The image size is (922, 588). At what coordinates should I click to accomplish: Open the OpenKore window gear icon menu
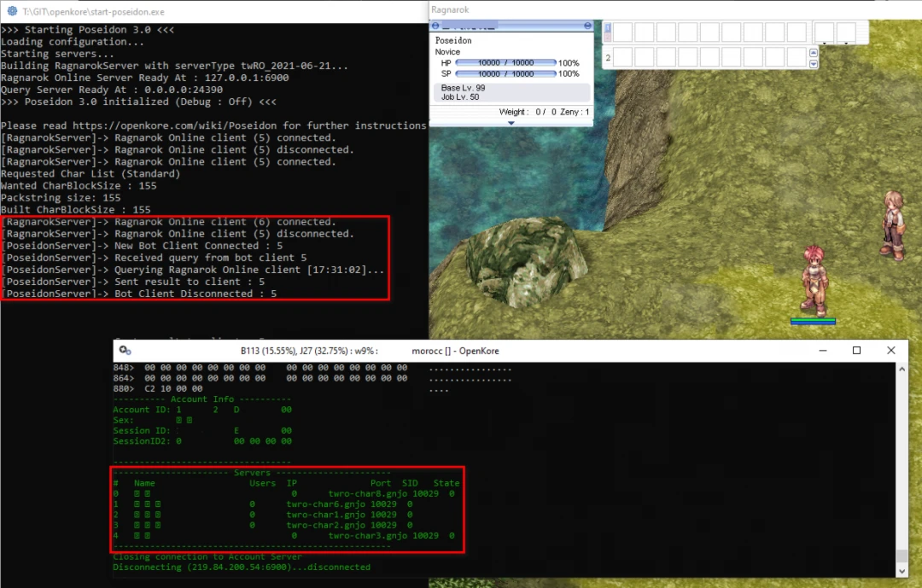point(125,351)
